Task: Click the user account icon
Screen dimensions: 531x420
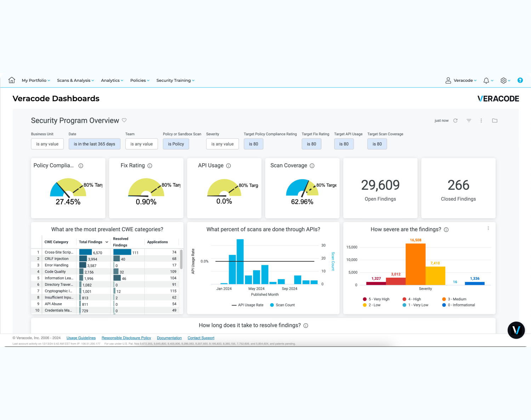Action: (448, 80)
